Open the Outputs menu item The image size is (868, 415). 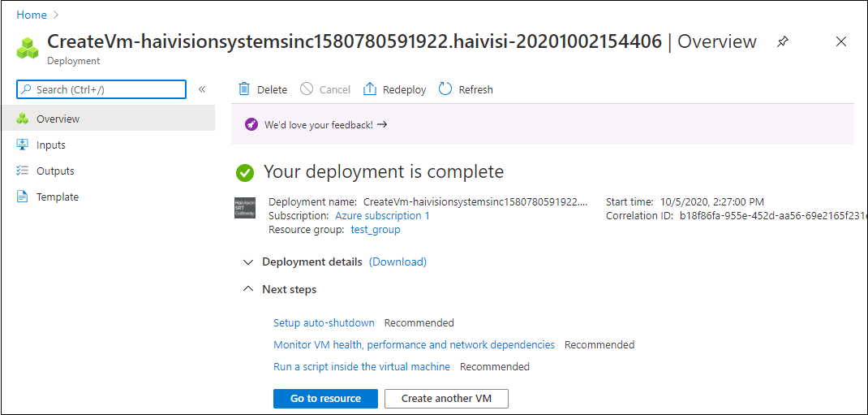(x=55, y=171)
